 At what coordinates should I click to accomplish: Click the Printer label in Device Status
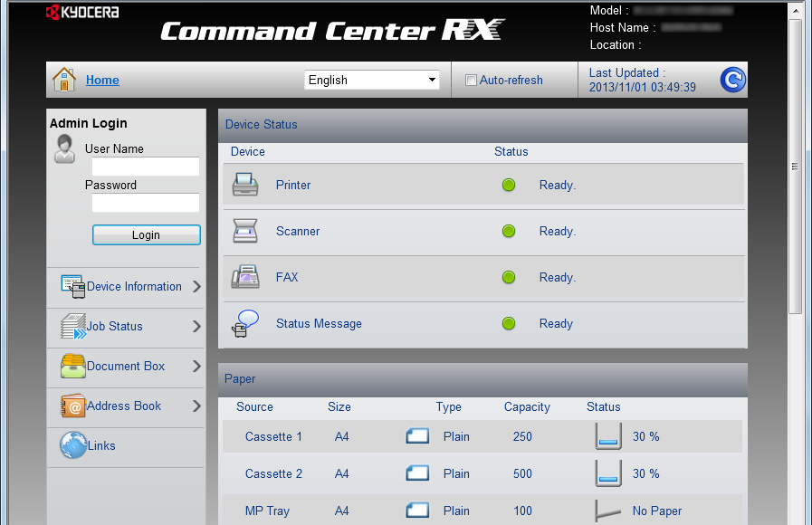point(293,185)
